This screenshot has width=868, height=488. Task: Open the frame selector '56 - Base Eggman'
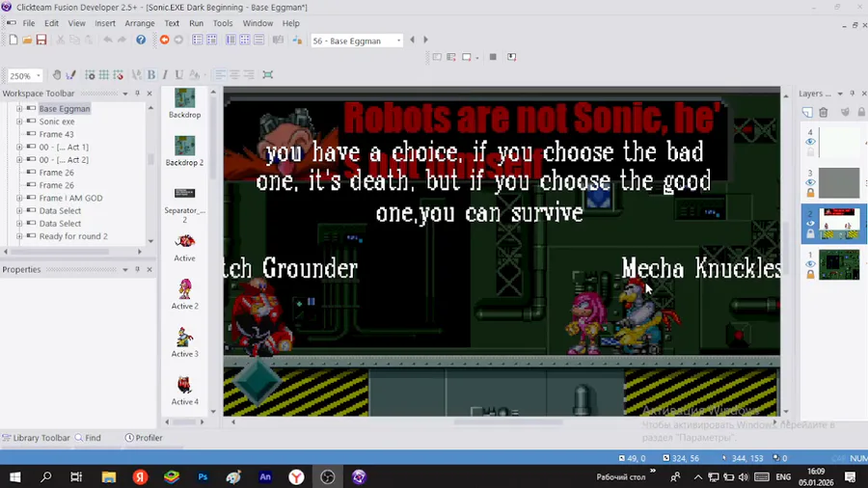tap(357, 41)
